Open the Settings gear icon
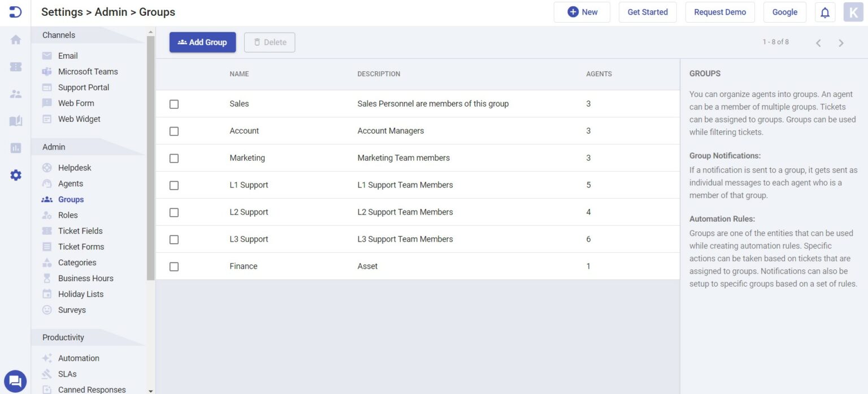Image resolution: width=868 pixels, height=394 pixels. click(x=15, y=175)
